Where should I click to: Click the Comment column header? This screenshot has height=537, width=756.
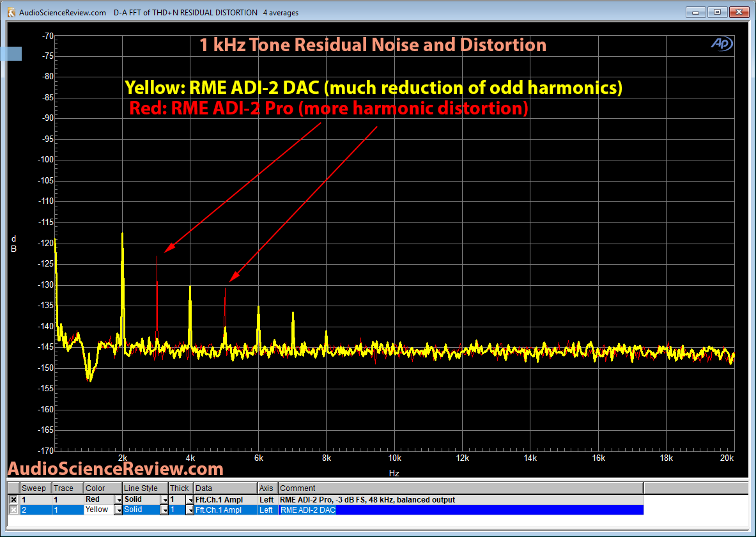pos(461,488)
